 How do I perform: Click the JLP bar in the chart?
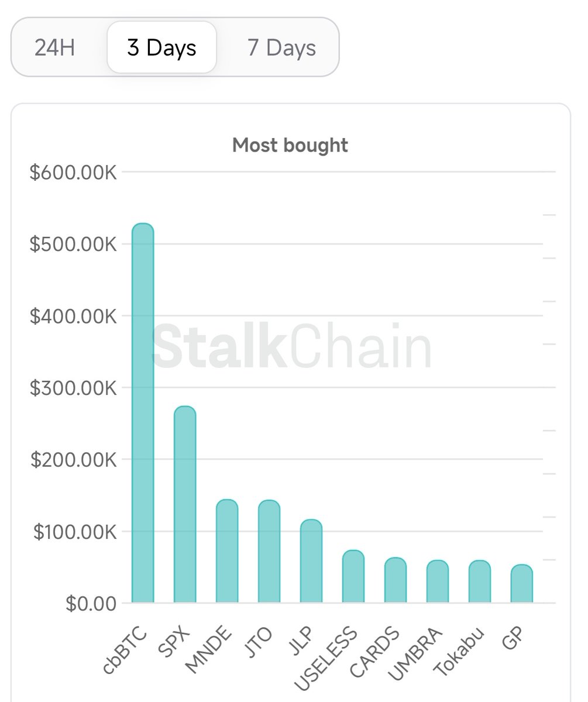pyautogui.click(x=311, y=561)
